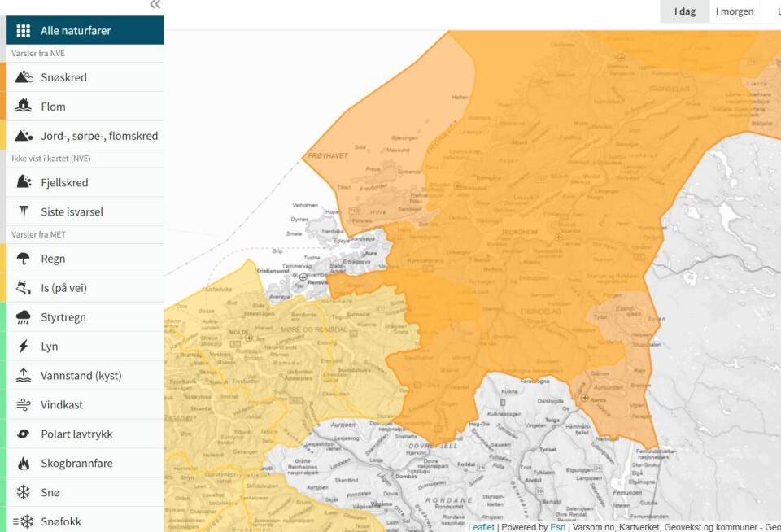Click the Alle naturfarer grid icon
Screen dimensions: 781x532
[x=24, y=31]
